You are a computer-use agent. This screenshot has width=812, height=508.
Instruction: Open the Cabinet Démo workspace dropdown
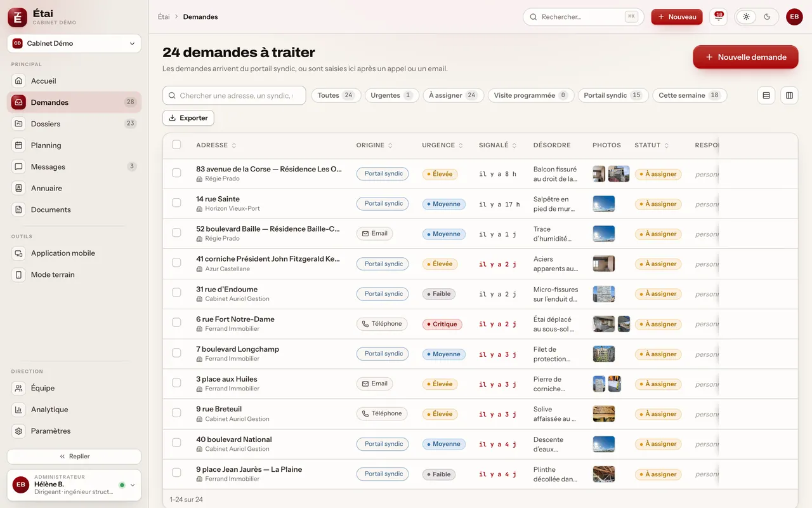click(x=74, y=44)
